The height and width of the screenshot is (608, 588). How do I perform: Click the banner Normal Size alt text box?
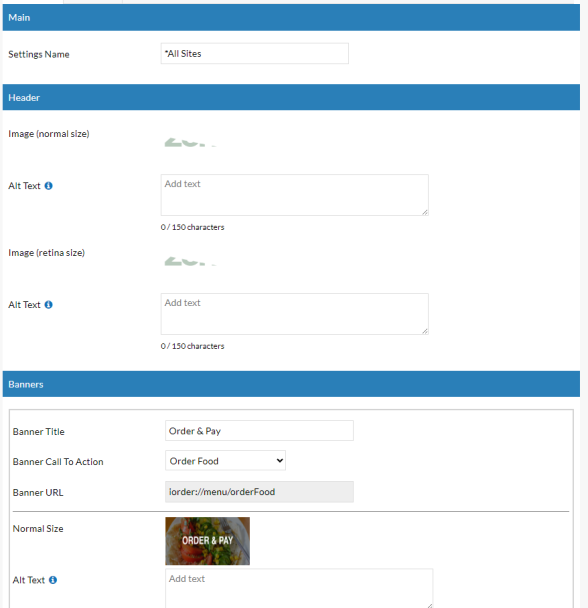tap(299, 589)
